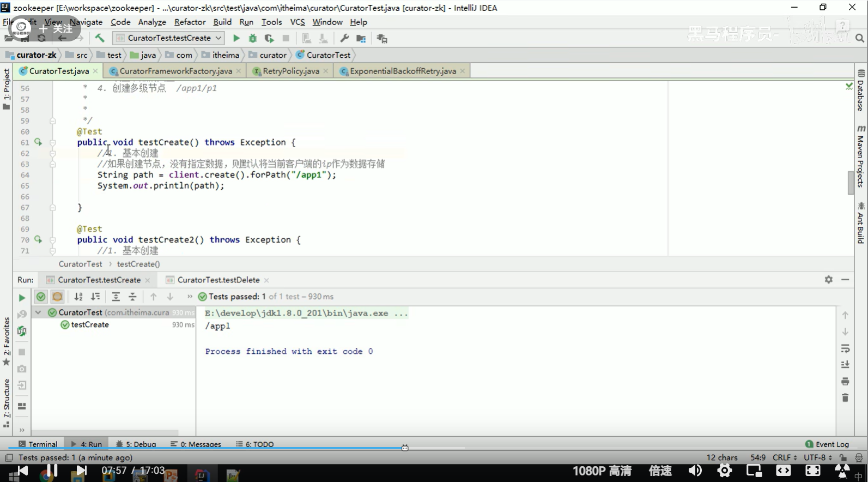Close the ExponentialBackoffRetry.java tab
Viewport: 868px width, 482px height.
(463, 71)
